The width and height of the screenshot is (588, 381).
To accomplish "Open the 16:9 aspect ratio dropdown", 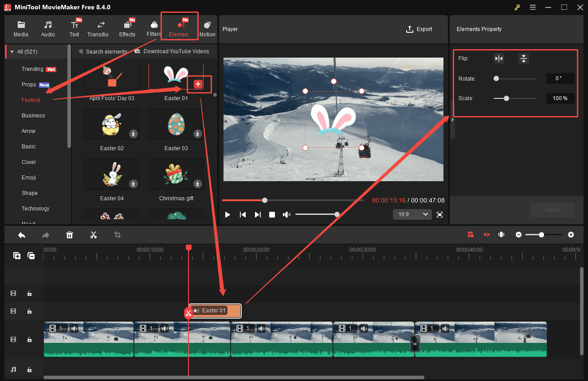I will 412,214.
